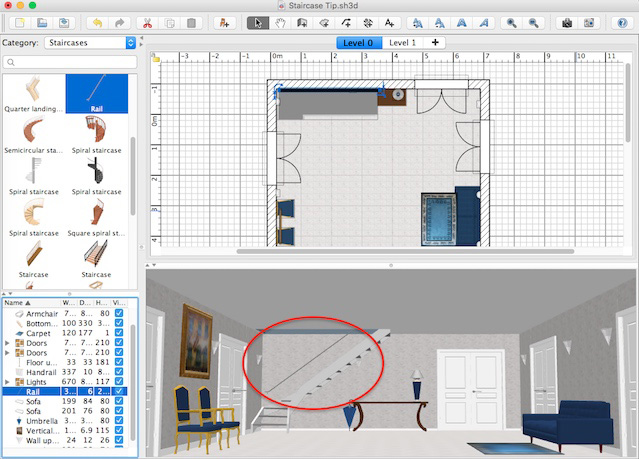Click the plus button to add level

coord(435,43)
